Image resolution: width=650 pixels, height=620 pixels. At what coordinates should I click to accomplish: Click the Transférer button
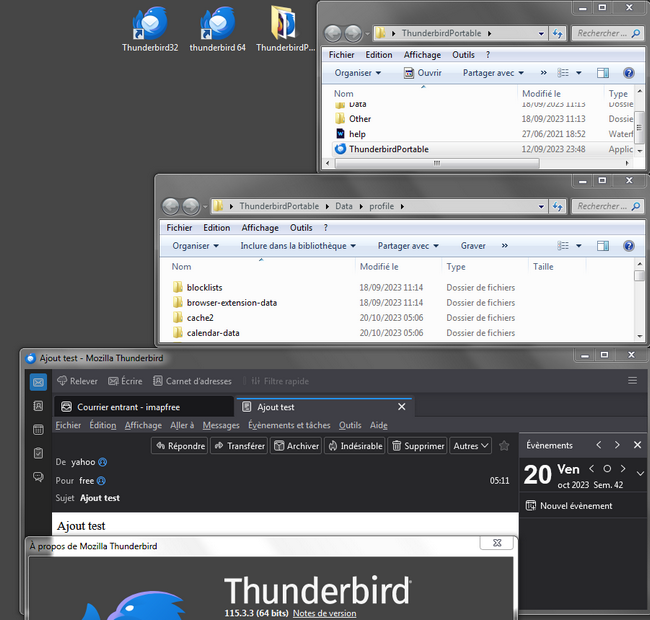(x=239, y=446)
